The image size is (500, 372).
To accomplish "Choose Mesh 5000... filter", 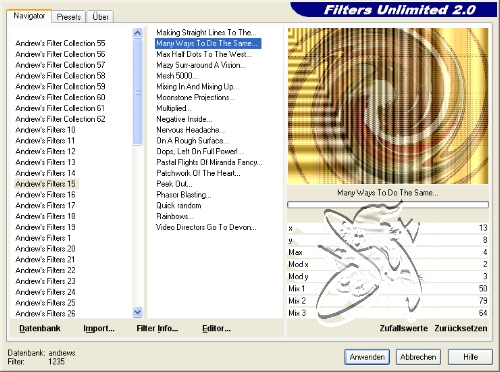I will [x=177, y=76].
